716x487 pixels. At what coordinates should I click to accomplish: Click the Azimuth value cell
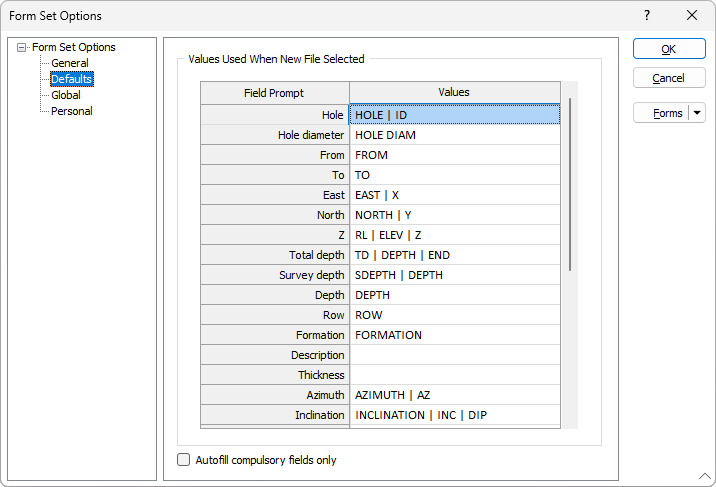454,395
